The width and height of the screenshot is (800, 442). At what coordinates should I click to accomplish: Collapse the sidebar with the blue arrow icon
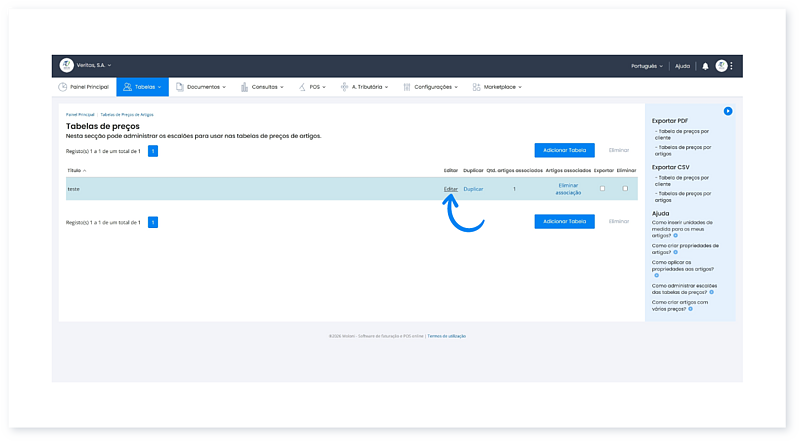pos(728,110)
